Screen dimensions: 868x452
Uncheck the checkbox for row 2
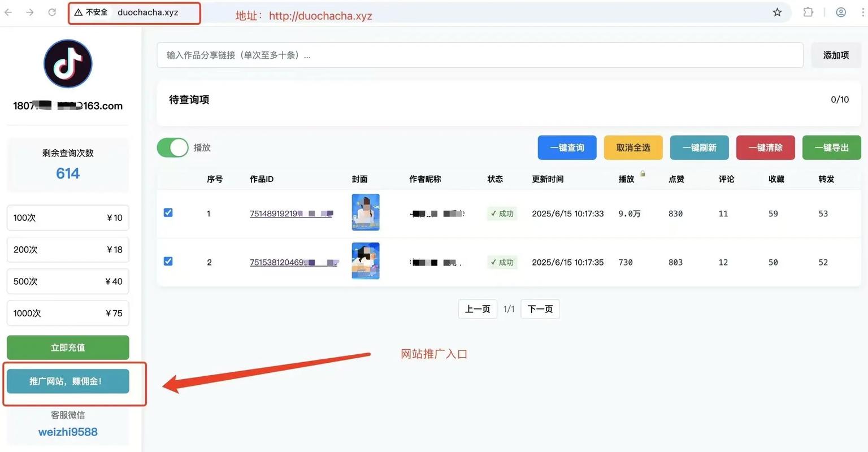pyautogui.click(x=168, y=261)
